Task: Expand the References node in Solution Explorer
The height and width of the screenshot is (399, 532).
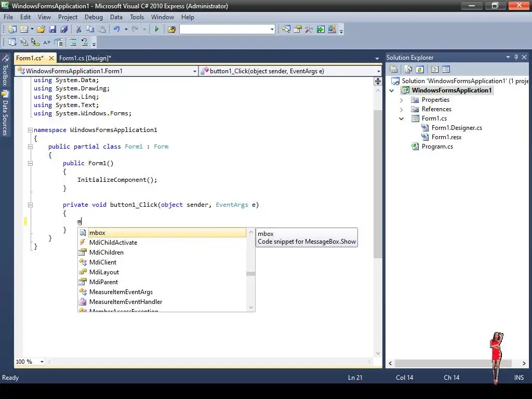Action: (x=402, y=110)
